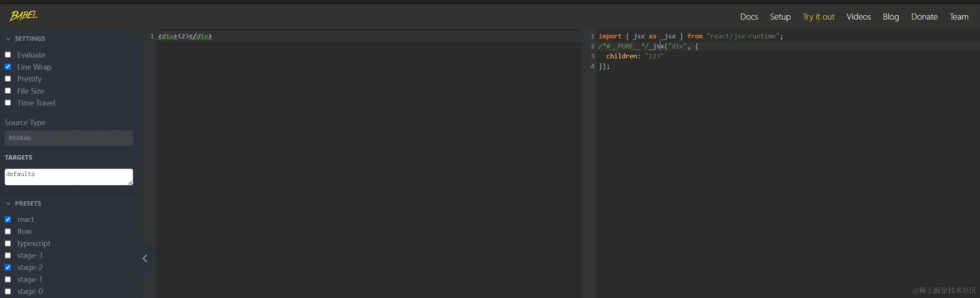The height and width of the screenshot is (298, 980).
Task: Collapse the Presets section
Action: 8,204
